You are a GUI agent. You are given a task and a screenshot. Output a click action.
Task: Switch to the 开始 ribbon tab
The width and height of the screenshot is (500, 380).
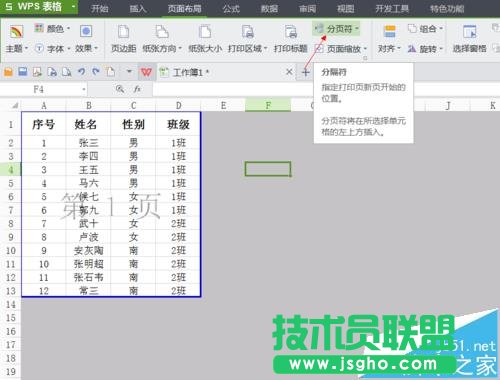click(x=100, y=8)
